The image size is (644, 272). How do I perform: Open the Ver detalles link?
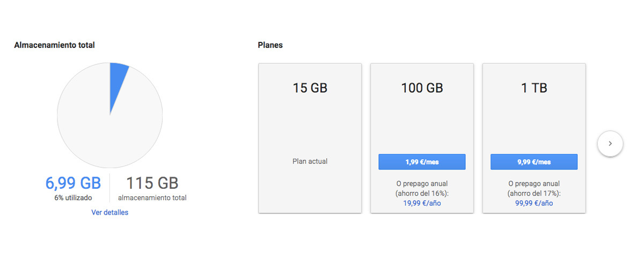109,212
